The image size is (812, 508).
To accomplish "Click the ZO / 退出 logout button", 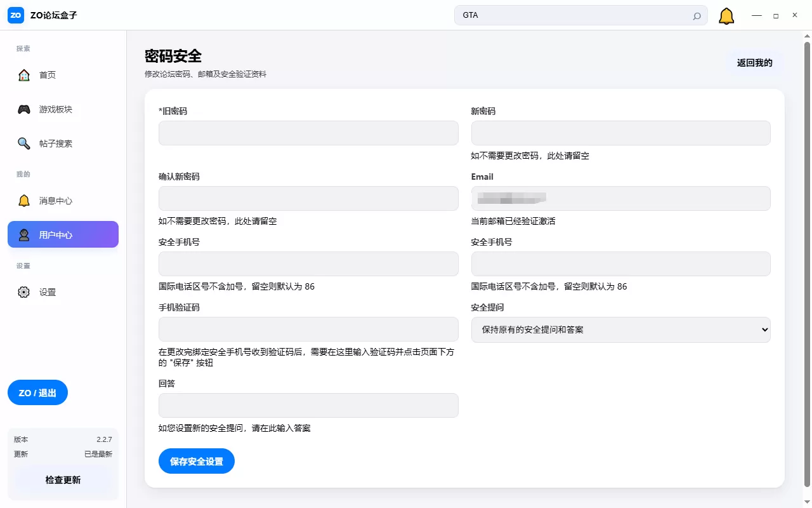I will coord(37,392).
